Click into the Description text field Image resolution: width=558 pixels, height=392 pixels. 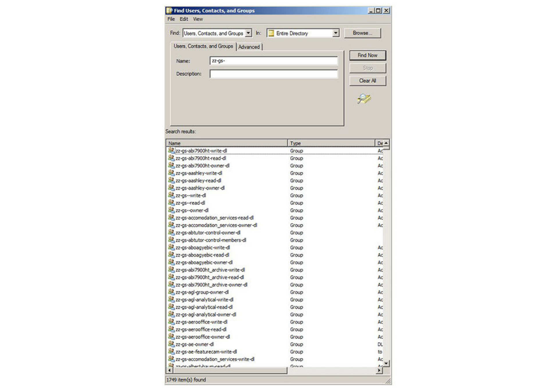(x=273, y=74)
